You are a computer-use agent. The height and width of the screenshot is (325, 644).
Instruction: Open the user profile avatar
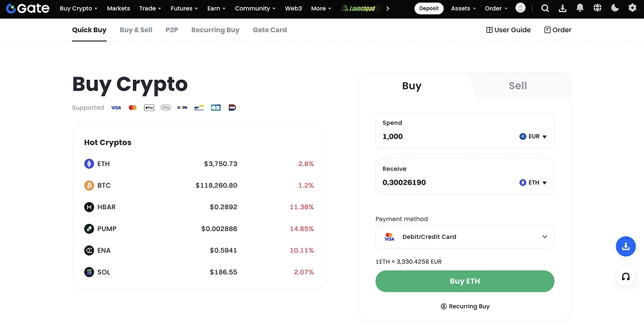(x=521, y=8)
